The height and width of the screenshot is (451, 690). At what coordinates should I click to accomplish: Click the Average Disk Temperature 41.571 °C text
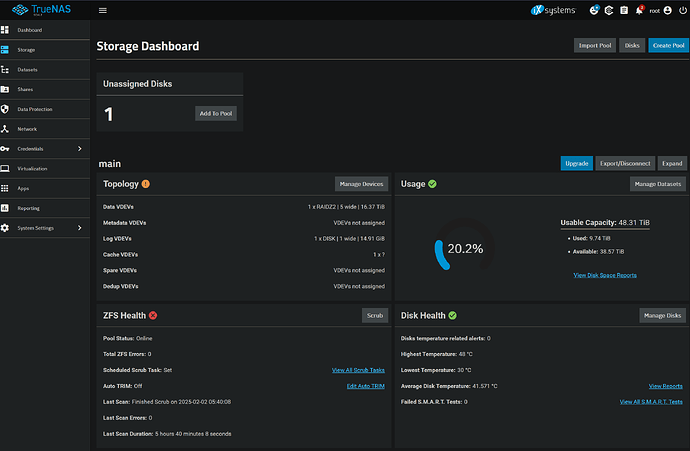[x=449, y=386]
